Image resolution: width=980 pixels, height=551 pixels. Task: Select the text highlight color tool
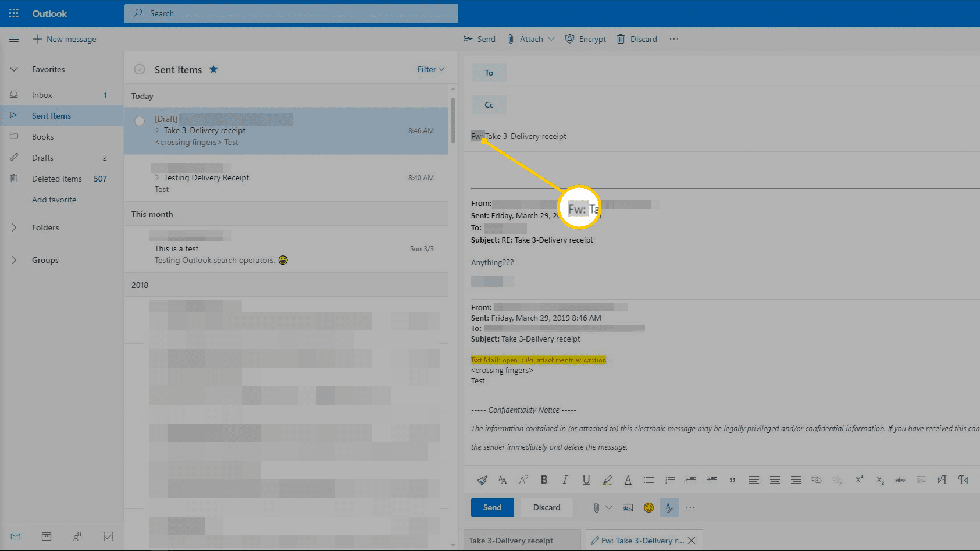[x=607, y=480]
